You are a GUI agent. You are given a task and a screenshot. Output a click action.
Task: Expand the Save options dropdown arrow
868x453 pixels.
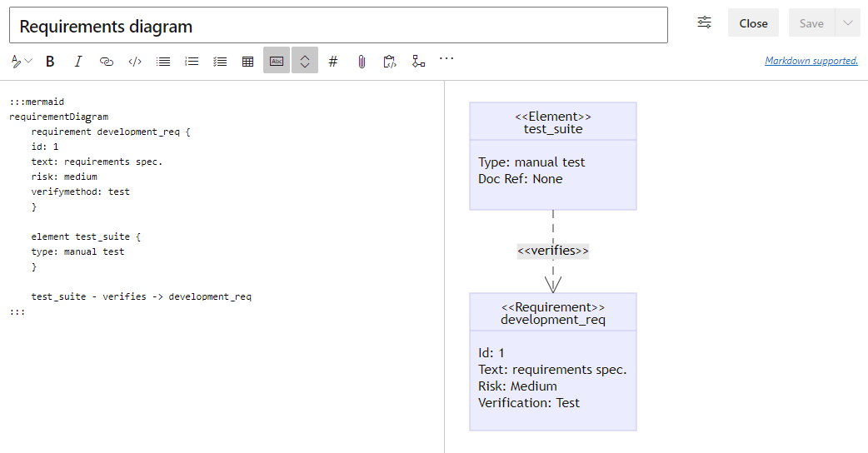(848, 23)
